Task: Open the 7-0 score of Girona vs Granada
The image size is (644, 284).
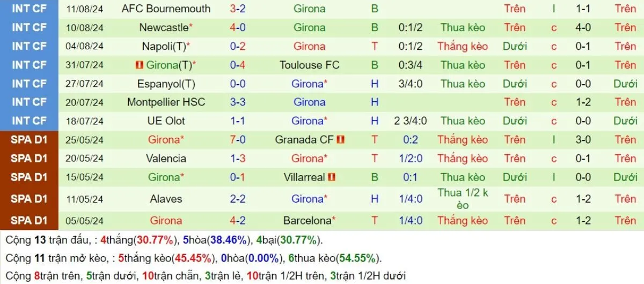Action: pyautogui.click(x=238, y=140)
